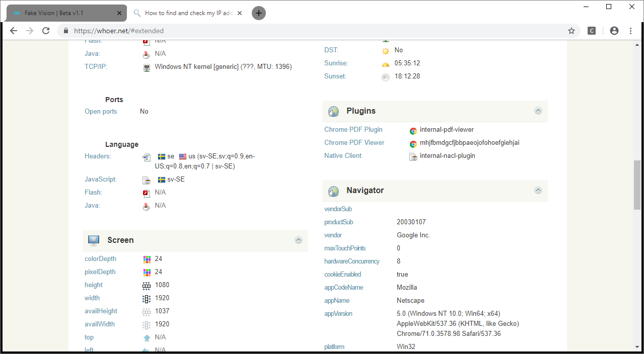This screenshot has height=354, width=644.
Task: Click the sunrise icon beside 05:35:12
Action: point(386,64)
